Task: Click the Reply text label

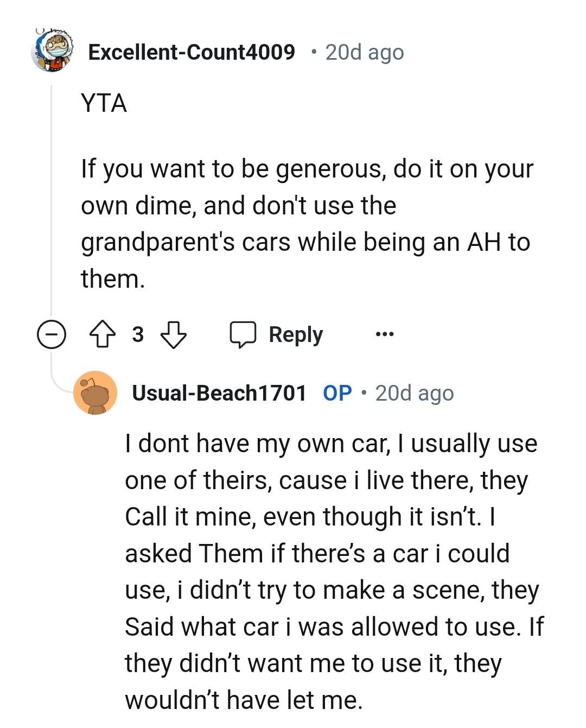Action: tap(296, 334)
